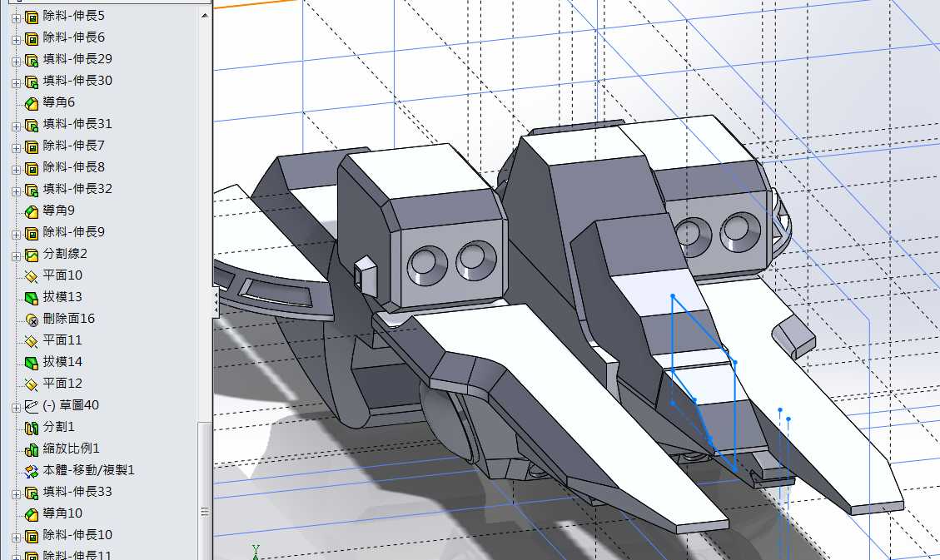Click the 平面10 plane icon
The width and height of the screenshot is (940, 560).
[31, 276]
